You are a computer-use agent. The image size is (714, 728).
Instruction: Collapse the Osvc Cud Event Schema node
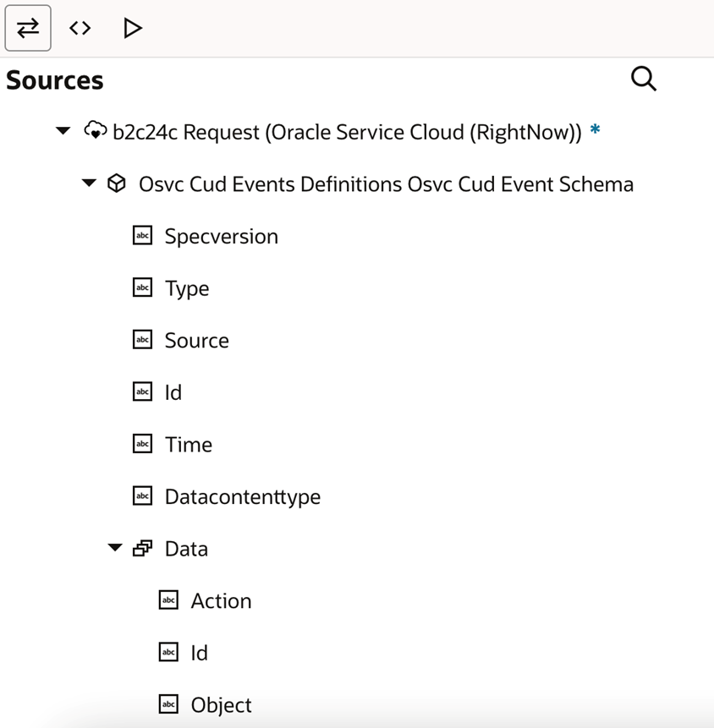(x=89, y=183)
